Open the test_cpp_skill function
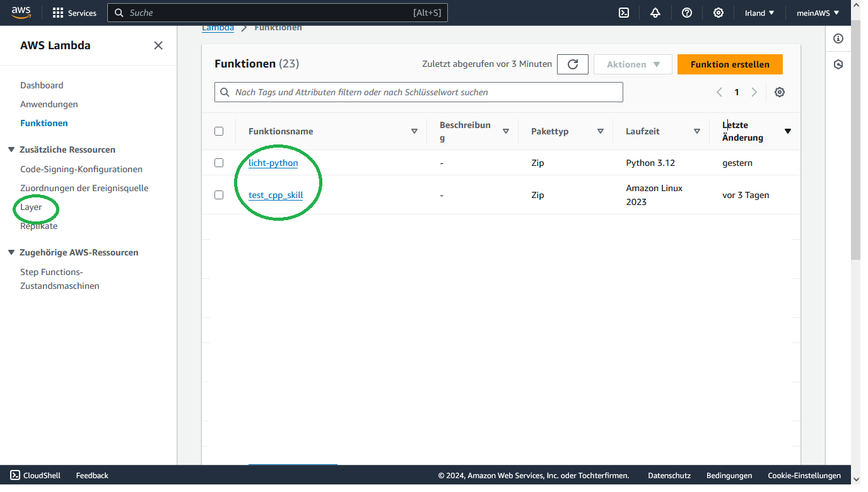The height and width of the screenshot is (492, 868). point(276,195)
